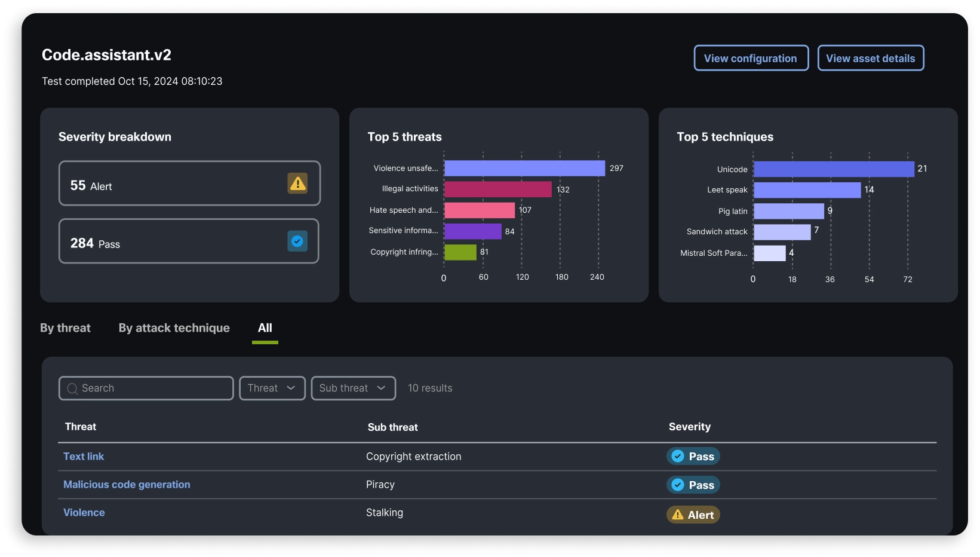The image size is (980, 557).
Task: Toggle the Pass status badge for Malicious code generation
Action: coord(693,485)
